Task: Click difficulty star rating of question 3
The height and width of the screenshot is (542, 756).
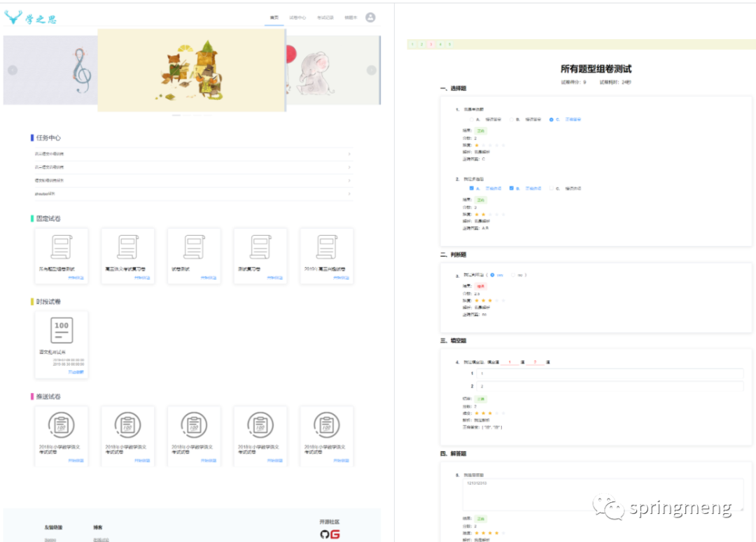Action: pos(490,301)
